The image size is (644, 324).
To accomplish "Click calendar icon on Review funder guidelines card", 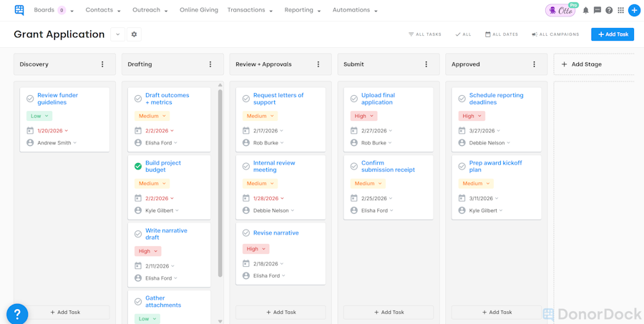I will pos(30,131).
